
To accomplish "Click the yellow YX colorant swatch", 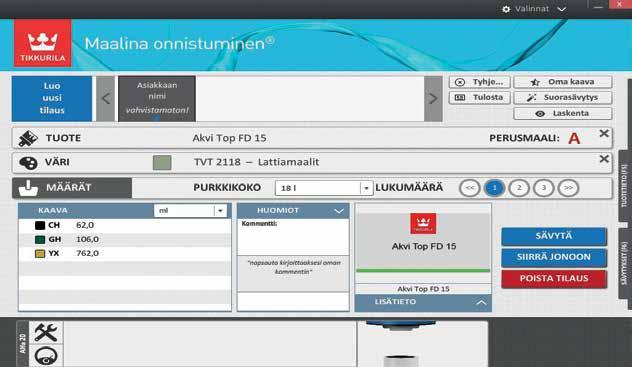I will point(40,253).
